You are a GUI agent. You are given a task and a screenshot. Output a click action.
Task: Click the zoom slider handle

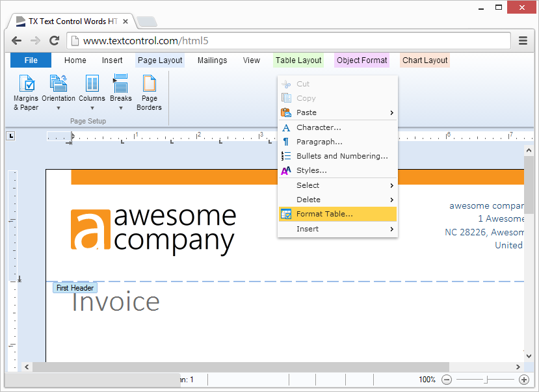486,380
